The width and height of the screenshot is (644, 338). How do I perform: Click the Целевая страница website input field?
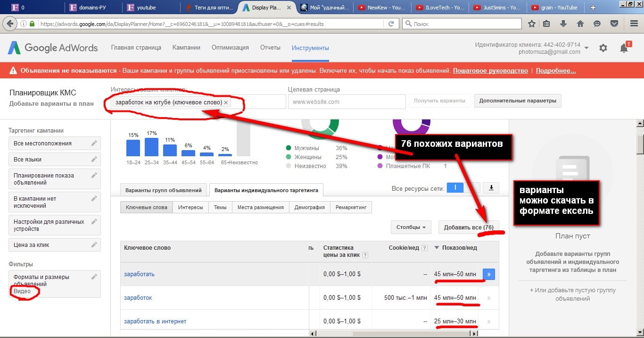(347, 102)
